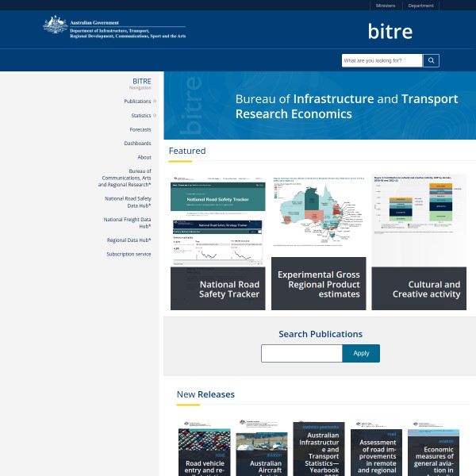Viewport: 476px width, 476px height.
Task: Focus the 'What are you looking for?' search box
Action: click(382, 60)
